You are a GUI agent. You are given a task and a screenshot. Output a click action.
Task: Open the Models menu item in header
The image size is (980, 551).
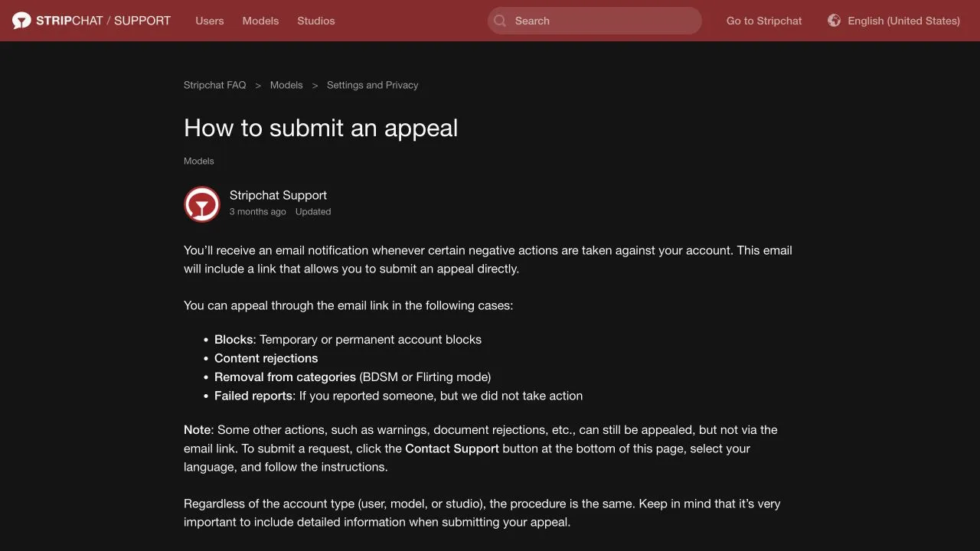[260, 21]
